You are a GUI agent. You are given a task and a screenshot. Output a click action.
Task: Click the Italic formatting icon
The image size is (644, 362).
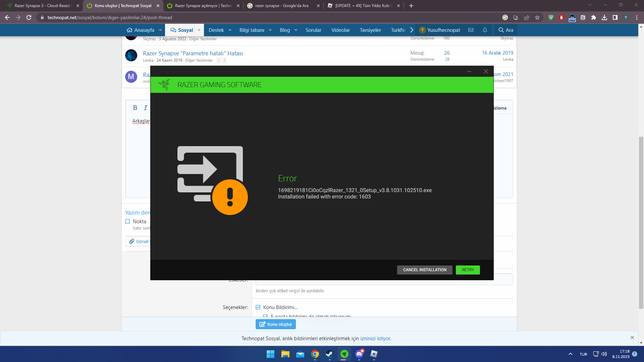[146, 108]
